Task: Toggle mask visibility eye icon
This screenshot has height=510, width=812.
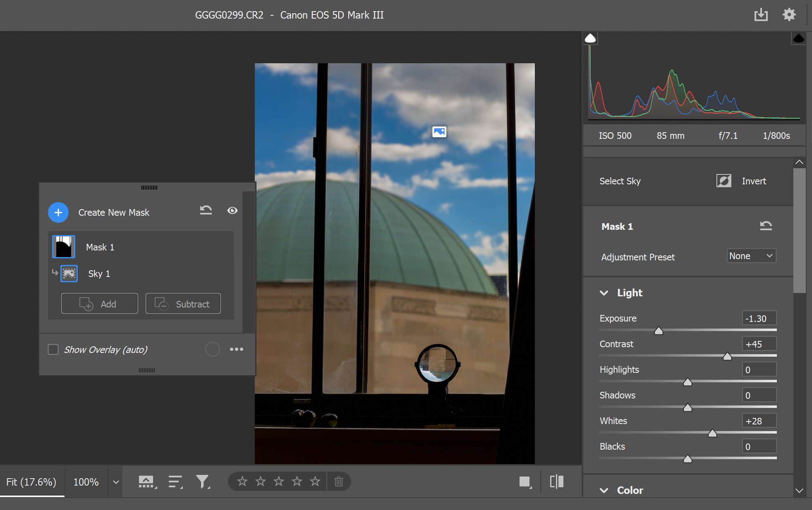Action: (232, 210)
